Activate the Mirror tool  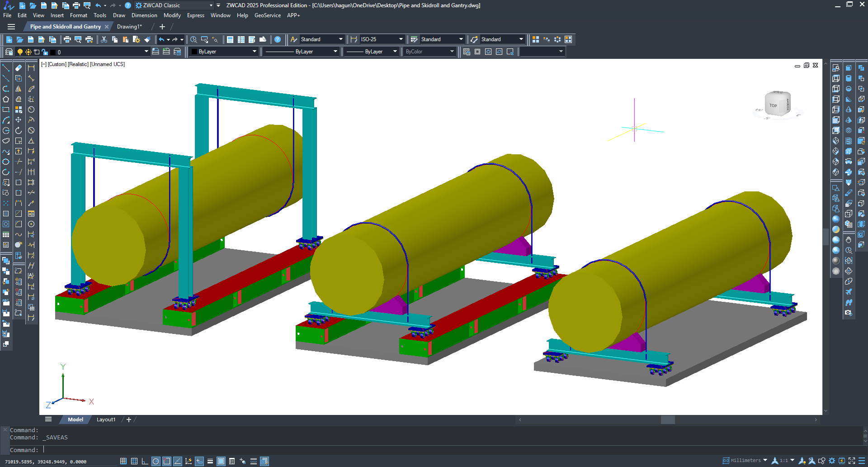point(19,89)
